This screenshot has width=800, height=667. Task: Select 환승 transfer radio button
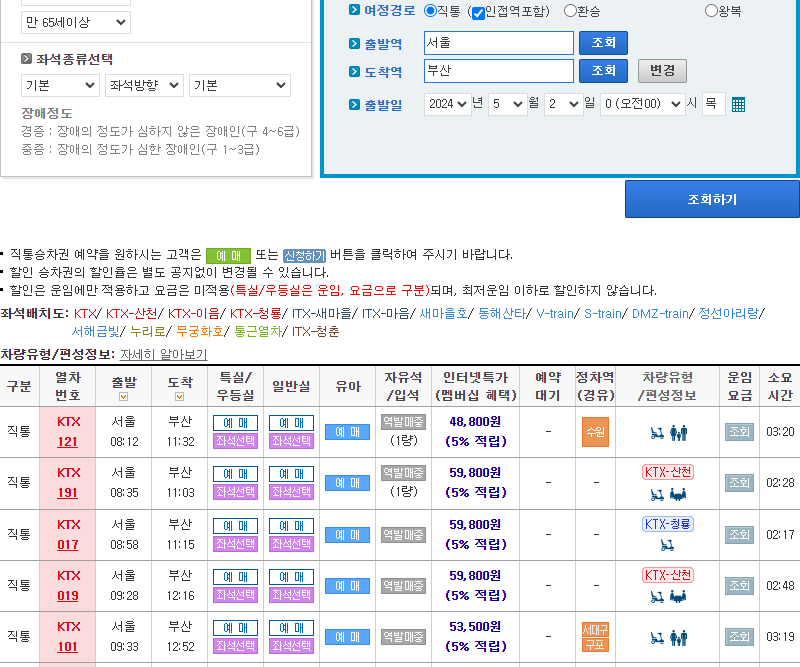pos(570,11)
